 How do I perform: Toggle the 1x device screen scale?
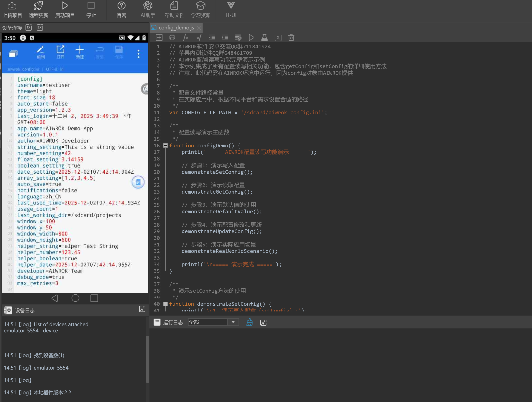[x=29, y=27]
